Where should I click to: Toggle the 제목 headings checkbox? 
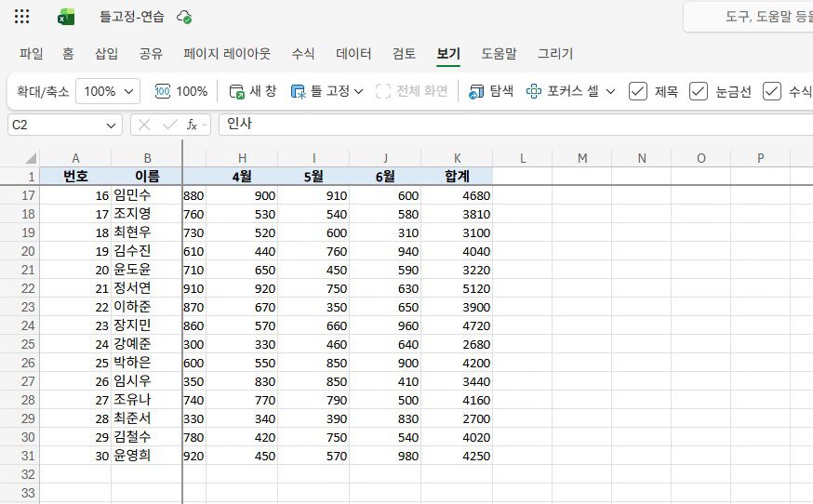click(638, 91)
